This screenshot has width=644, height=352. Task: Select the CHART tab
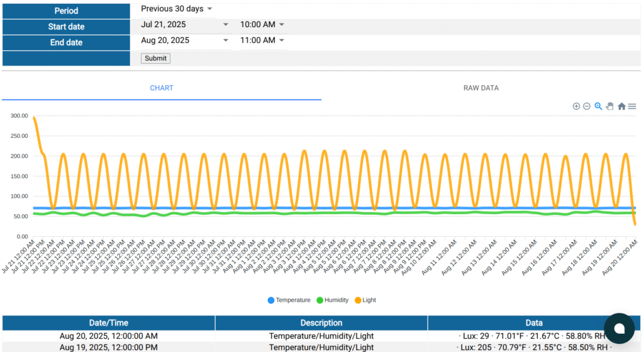(162, 88)
